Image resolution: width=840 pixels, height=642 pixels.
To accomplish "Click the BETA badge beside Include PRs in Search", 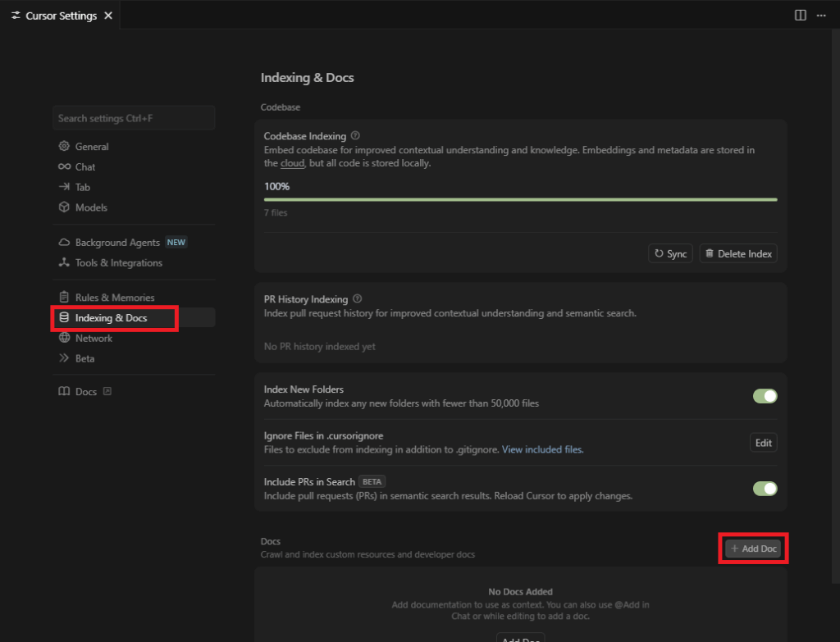I will pyautogui.click(x=372, y=481).
